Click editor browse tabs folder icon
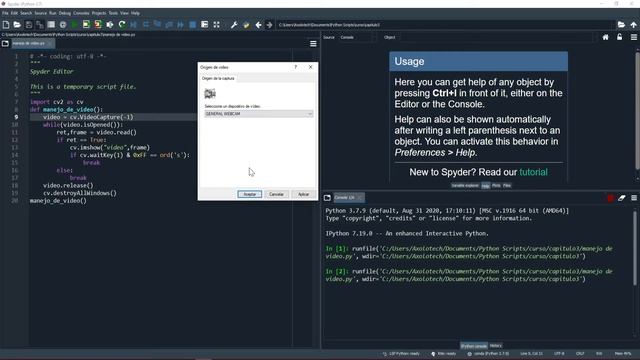This screenshot has height=360, width=640. (x=5, y=43)
